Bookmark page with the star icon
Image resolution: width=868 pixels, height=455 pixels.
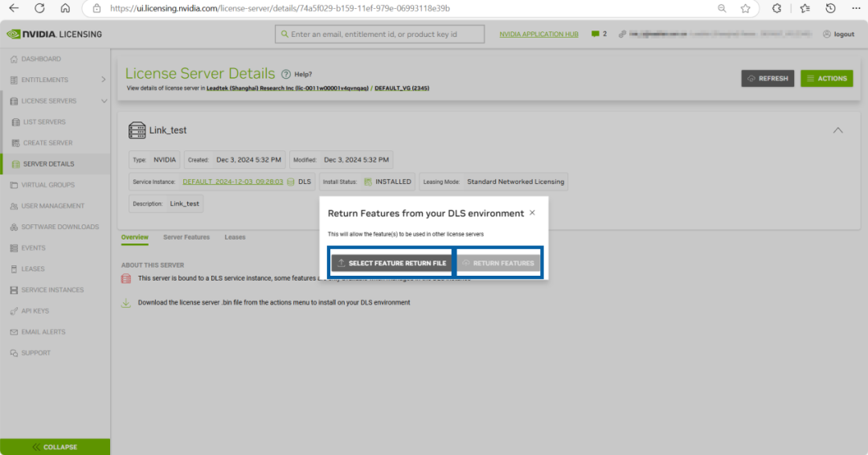click(x=746, y=8)
